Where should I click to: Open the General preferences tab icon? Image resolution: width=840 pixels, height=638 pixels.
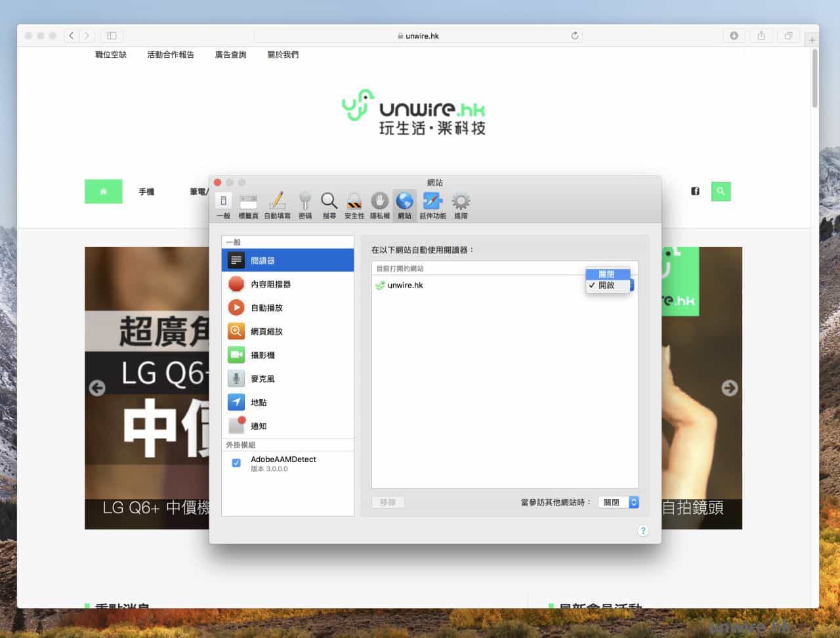coord(223,205)
